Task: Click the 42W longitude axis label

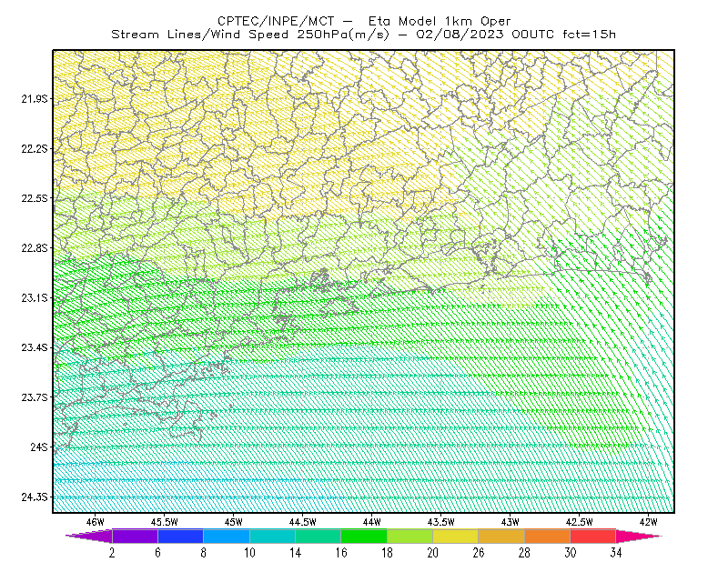Action: click(x=648, y=522)
